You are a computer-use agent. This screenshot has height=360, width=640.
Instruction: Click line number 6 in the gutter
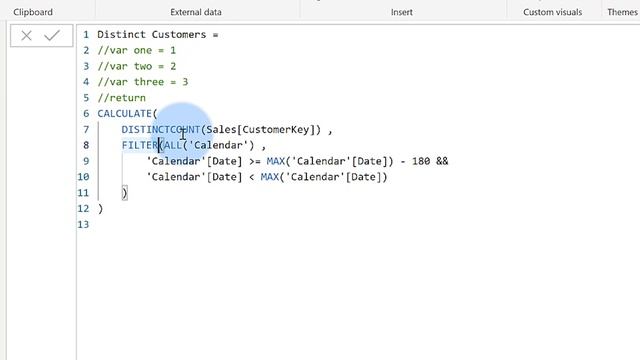[86, 114]
